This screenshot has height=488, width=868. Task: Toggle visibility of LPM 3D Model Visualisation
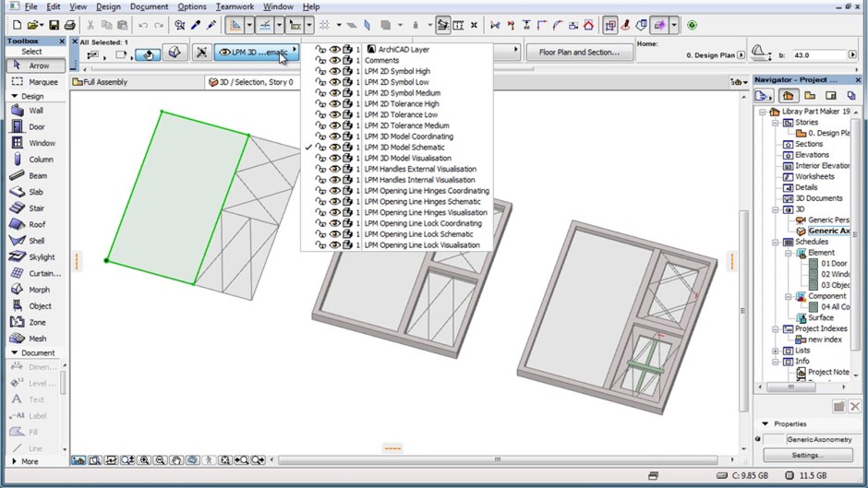pyautogui.click(x=334, y=159)
